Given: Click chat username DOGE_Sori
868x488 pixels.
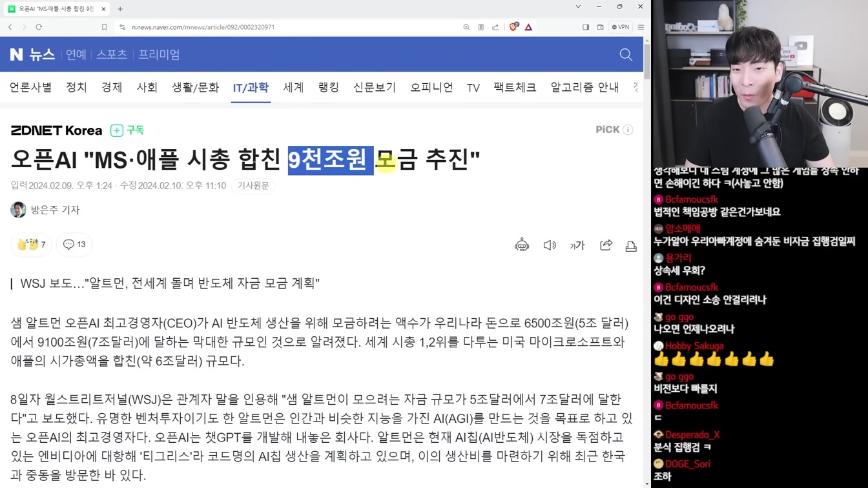Looking at the screenshot, I should click(x=688, y=464).
